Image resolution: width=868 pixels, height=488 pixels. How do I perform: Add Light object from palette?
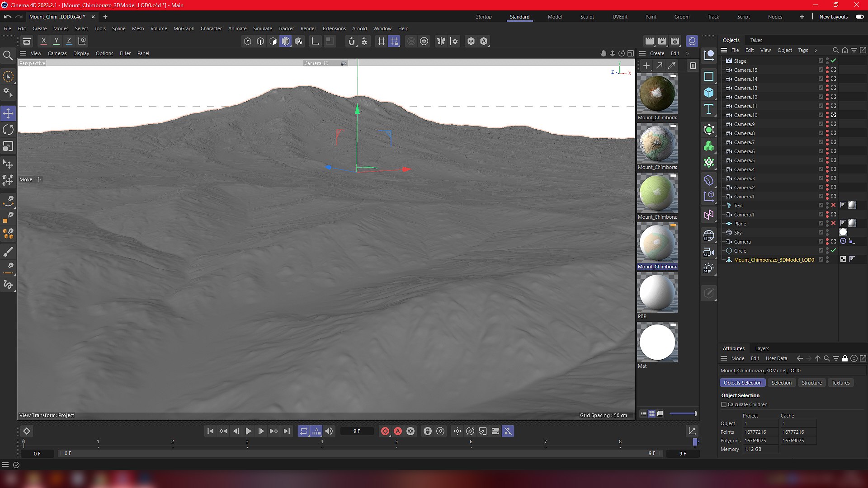(x=709, y=268)
